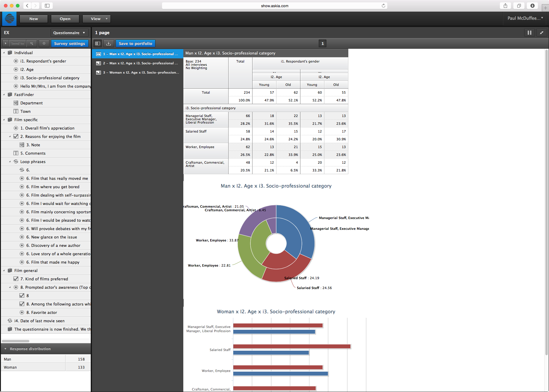This screenshot has width=549, height=392.
Task: Click the Survey settings button
Action: pyautogui.click(x=69, y=43)
